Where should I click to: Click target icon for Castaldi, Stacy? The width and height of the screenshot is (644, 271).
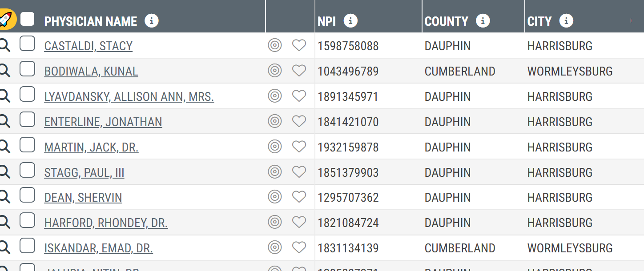click(275, 45)
